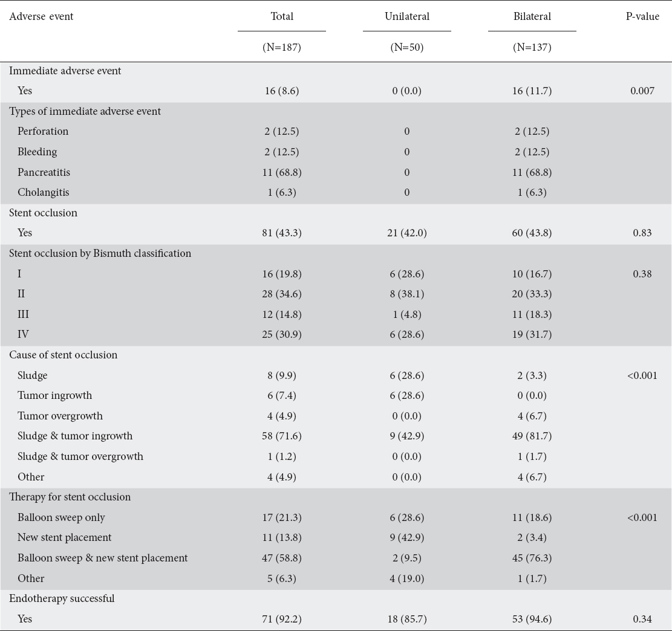Click the Adverse event column header
Viewport: 672px width, 631px height.
point(41,17)
